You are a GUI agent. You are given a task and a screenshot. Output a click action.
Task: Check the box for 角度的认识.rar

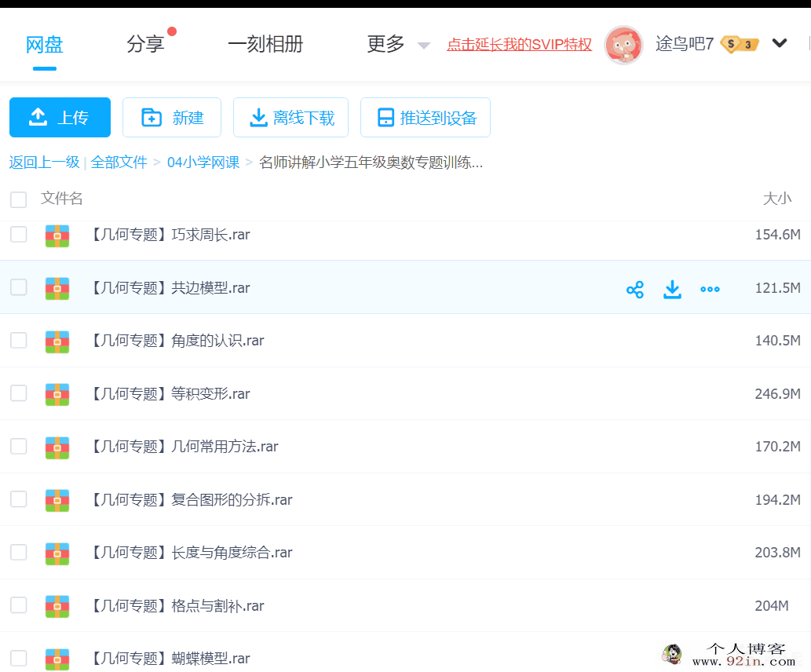19,341
